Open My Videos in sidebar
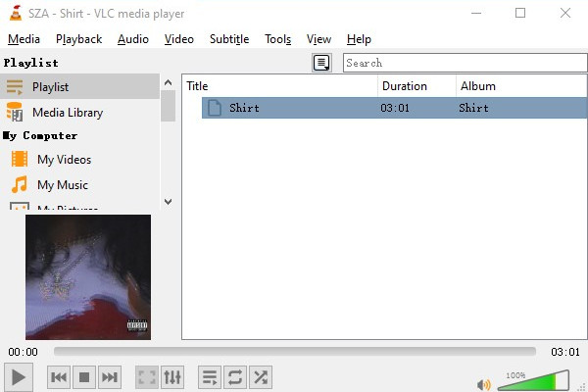This screenshot has height=392, width=588. tap(80, 160)
